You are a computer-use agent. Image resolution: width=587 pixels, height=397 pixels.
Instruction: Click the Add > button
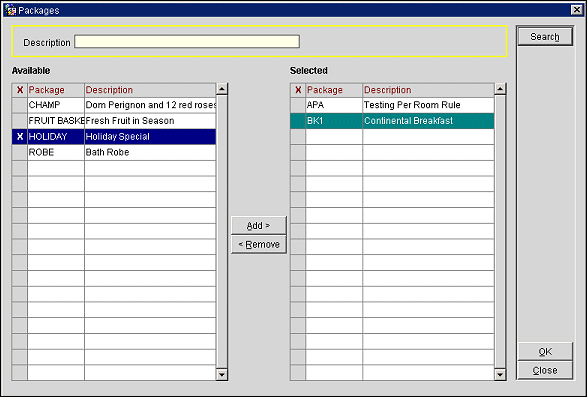pos(259,225)
